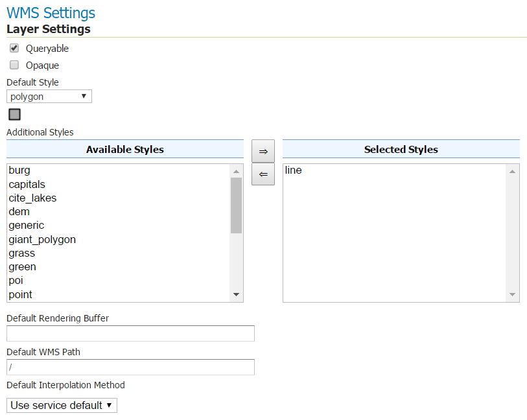Choose giant_polygon in Available Styles
Image resolution: width=527 pixels, height=420 pixels.
click(42, 240)
